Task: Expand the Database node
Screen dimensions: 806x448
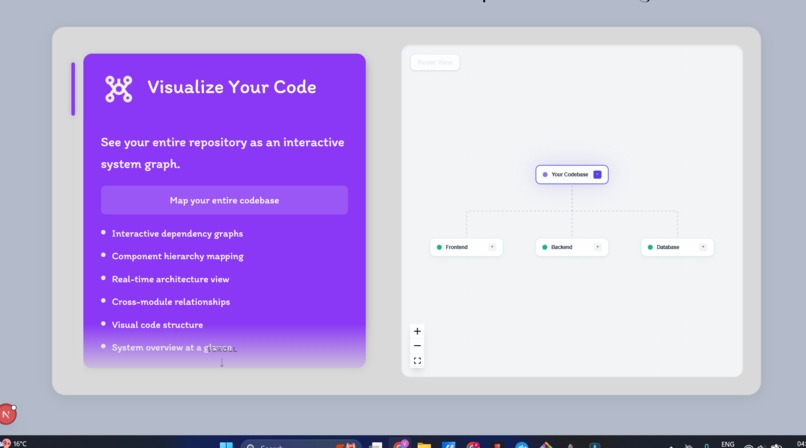Action: [703, 247]
